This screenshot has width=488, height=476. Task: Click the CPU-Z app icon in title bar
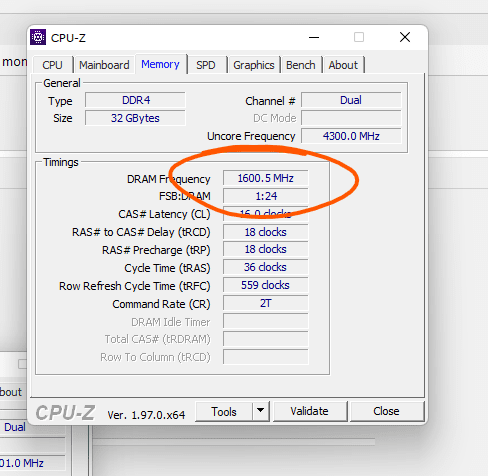tap(38, 37)
